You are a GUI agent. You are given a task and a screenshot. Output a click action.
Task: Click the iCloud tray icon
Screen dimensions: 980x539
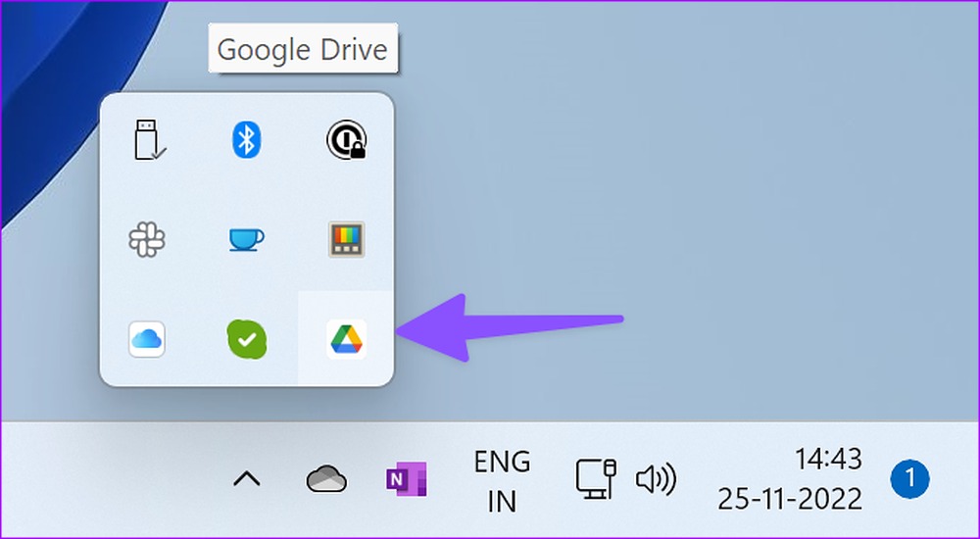147,339
